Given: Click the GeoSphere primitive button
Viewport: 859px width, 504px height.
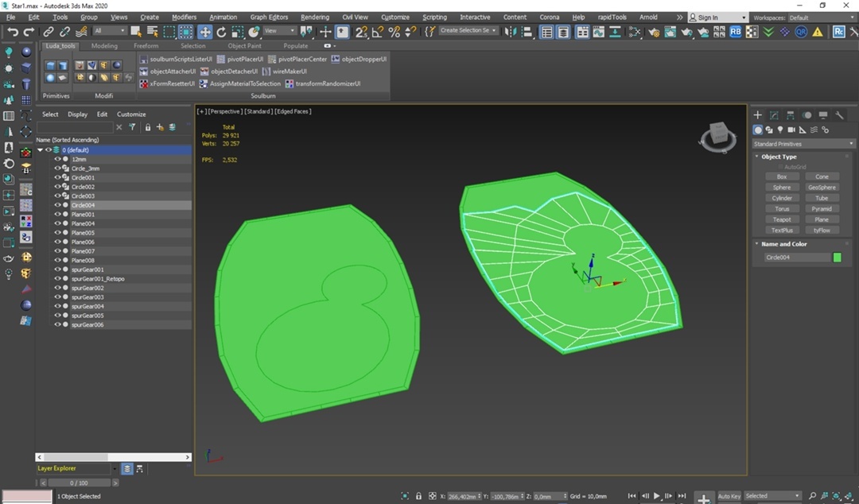Looking at the screenshot, I should (x=822, y=188).
